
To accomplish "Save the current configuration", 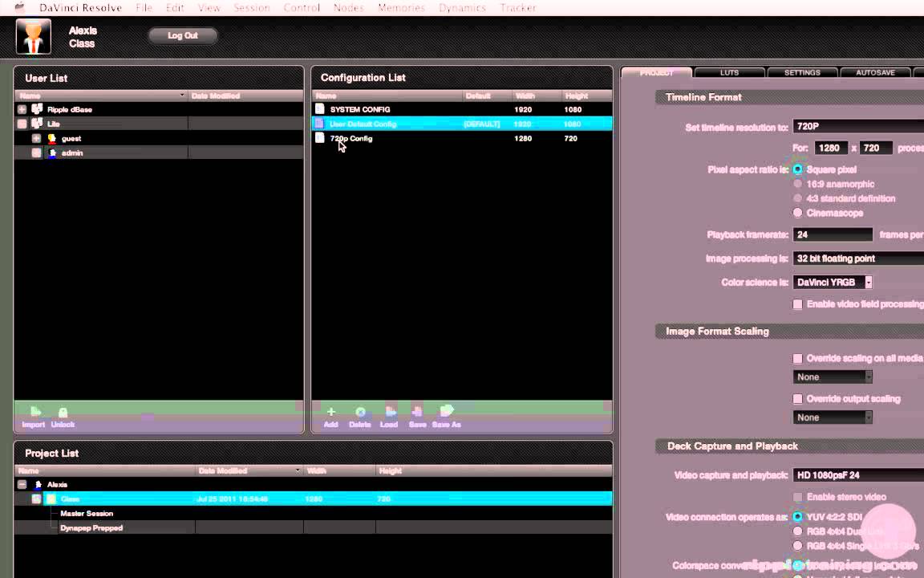I will 416,412.
